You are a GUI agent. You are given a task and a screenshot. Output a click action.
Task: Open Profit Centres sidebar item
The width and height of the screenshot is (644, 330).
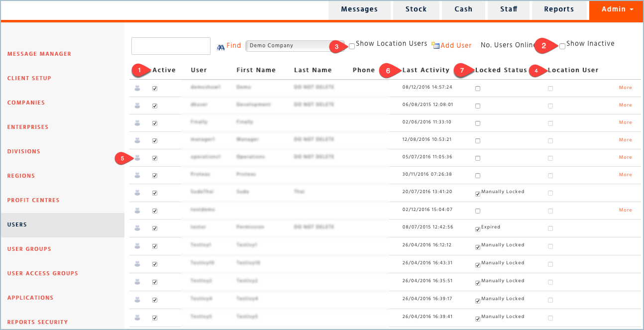click(33, 200)
